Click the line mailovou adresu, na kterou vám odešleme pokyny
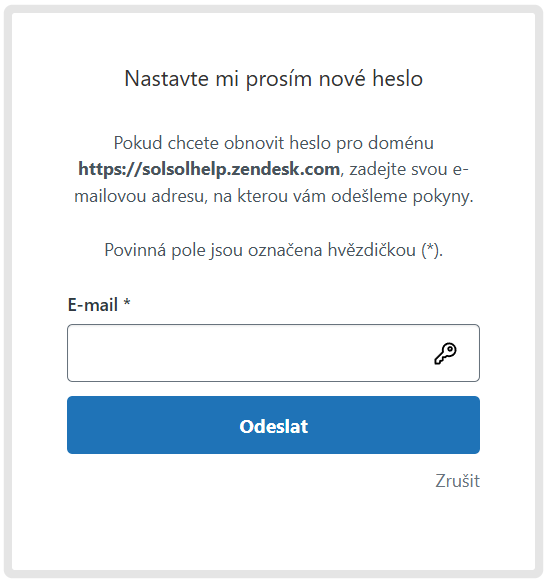Viewport: 550px width, 582px height. click(x=274, y=196)
